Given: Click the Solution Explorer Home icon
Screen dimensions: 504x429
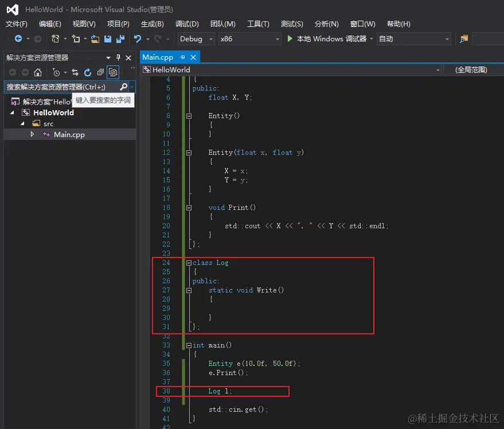Looking at the screenshot, I should pyautogui.click(x=38, y=72).
